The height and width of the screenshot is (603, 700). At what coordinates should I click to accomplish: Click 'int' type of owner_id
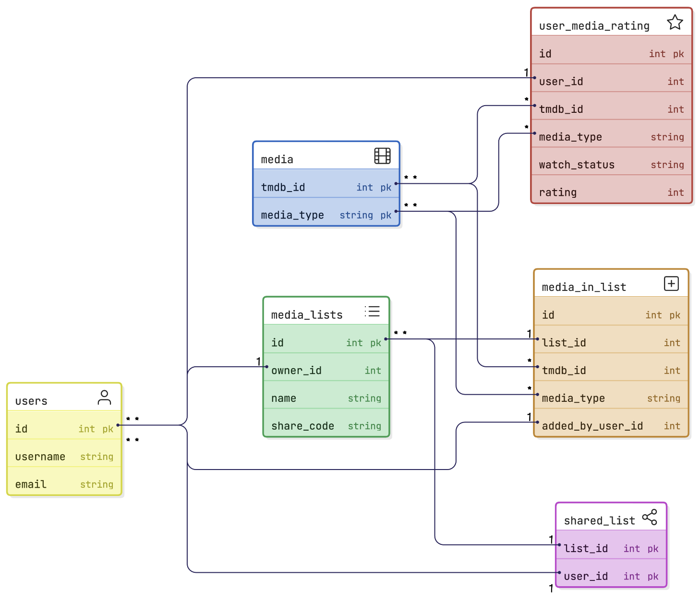pyautogui.click(x=373, y=370)
